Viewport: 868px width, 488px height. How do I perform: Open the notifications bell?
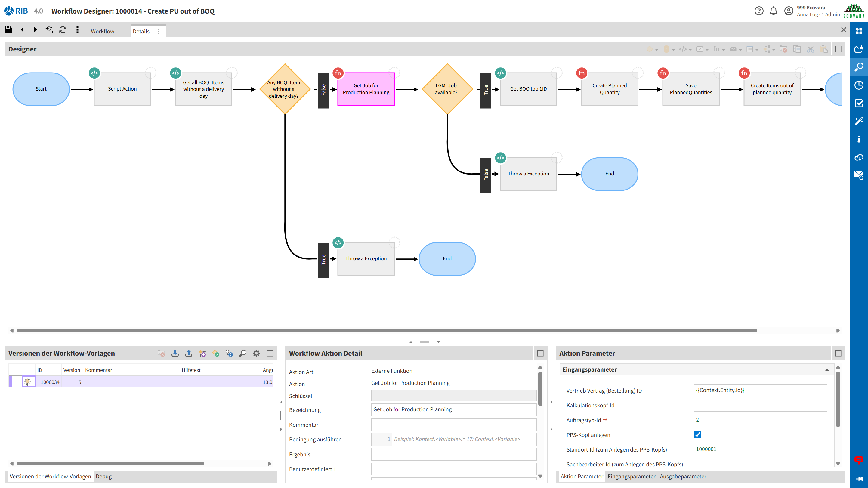tap(773, 11)
